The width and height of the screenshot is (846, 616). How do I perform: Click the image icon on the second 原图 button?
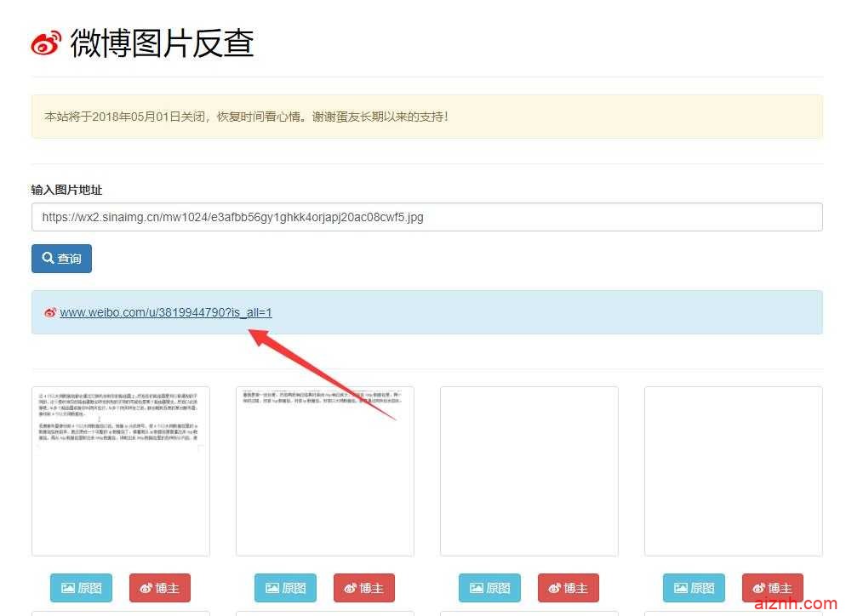click(x=273, y=588)
